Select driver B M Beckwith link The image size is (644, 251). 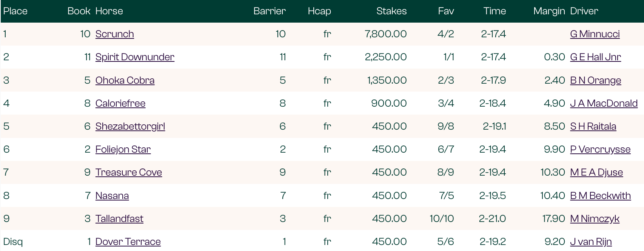(x=600, y=196)
